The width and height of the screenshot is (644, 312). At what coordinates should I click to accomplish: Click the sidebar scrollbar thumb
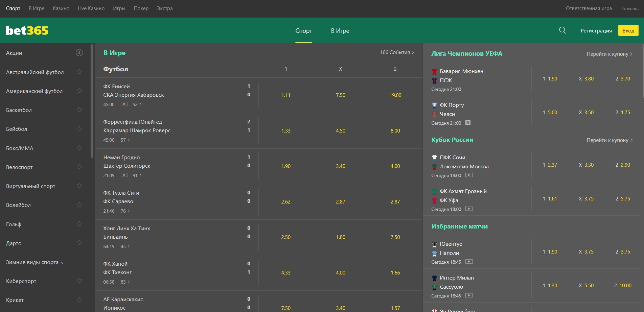pyautogui.click(x=92, y=101)
